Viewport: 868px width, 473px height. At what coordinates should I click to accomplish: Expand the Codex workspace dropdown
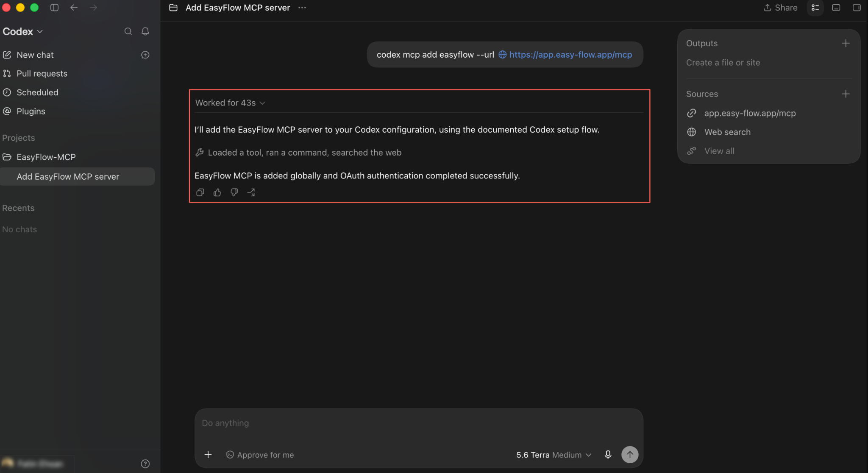pos(23,31)
